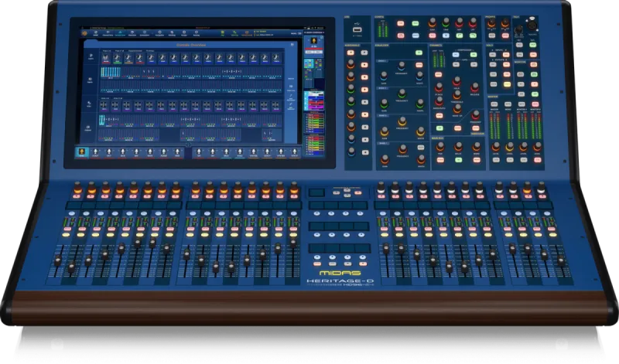Click the PAN knob in Main Bus section
This screenshot has height=364, width=619.
[x=440, y=147]
